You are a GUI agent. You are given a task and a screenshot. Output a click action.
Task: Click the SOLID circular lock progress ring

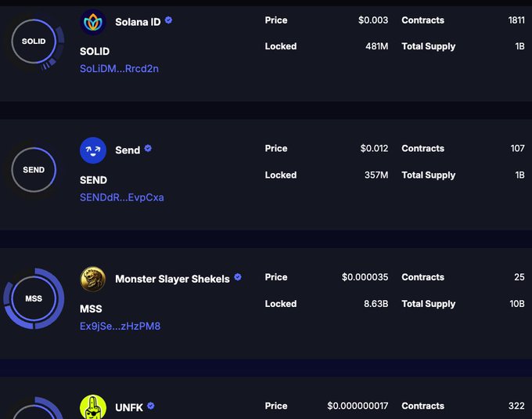(x=34, y=42)
